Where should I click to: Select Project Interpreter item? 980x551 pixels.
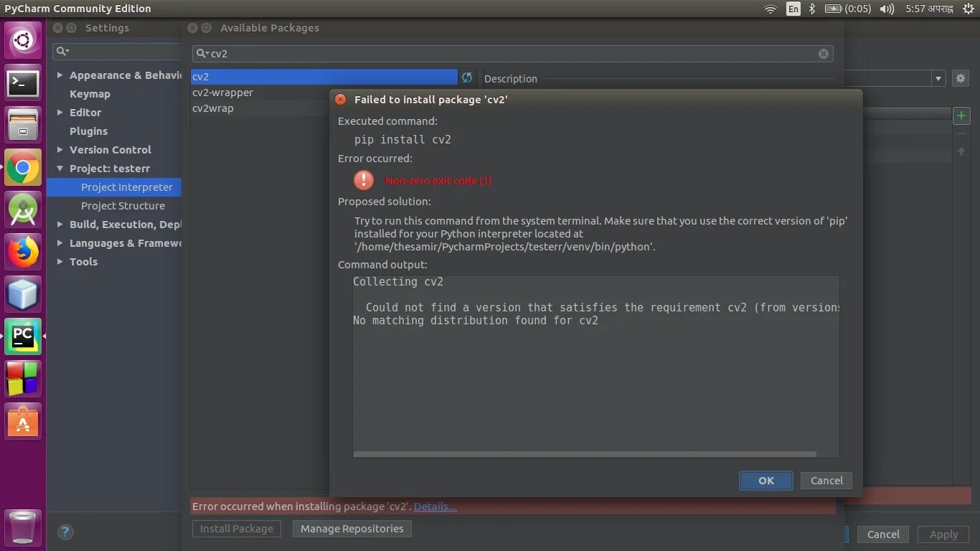tap(114, 187)
